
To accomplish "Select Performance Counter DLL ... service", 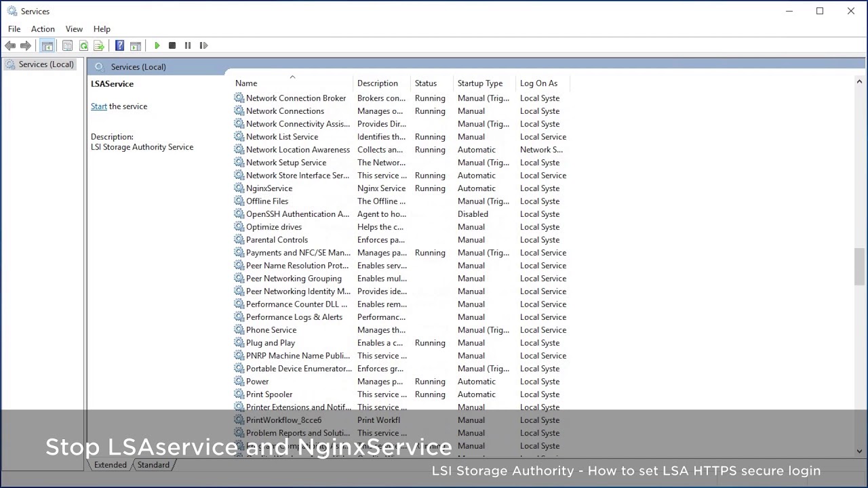I will [296, 304].
